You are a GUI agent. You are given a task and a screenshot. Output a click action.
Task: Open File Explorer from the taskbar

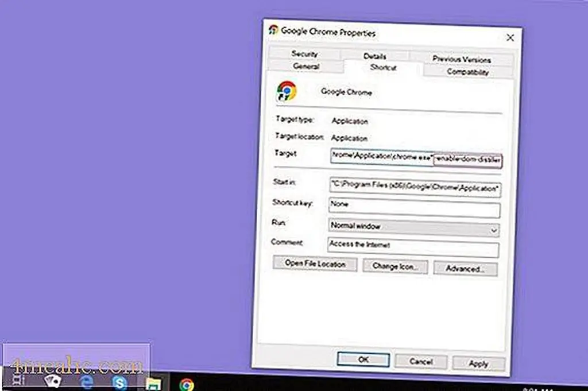(153, 384)
